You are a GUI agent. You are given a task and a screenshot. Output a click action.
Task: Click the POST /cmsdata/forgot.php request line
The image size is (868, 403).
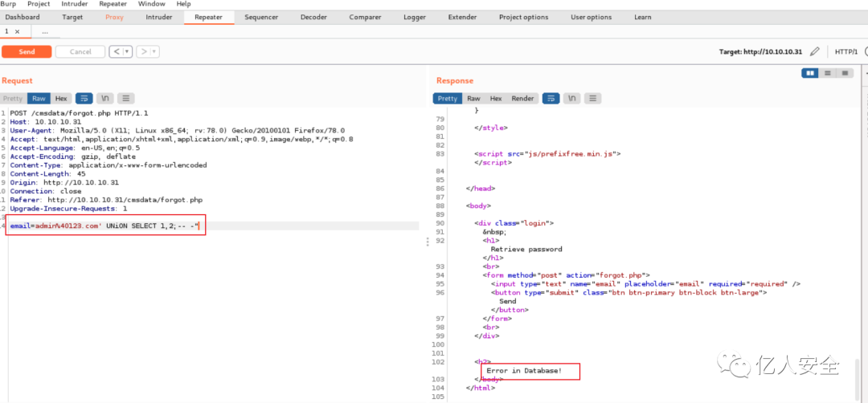click(x=79, y=113)
